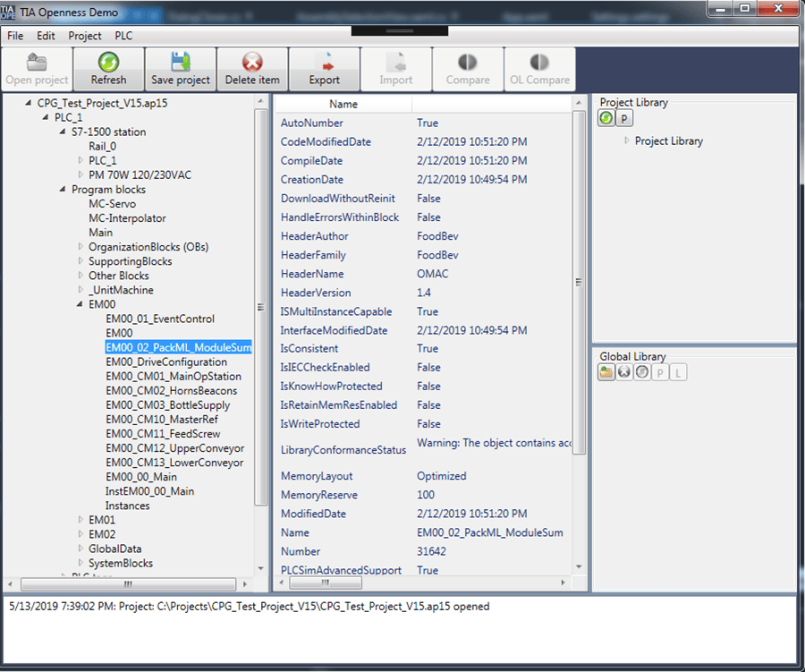The image size is (805, 672).
Task: Select the Main block in Program blocks
Action: click(x=100, y=233)
